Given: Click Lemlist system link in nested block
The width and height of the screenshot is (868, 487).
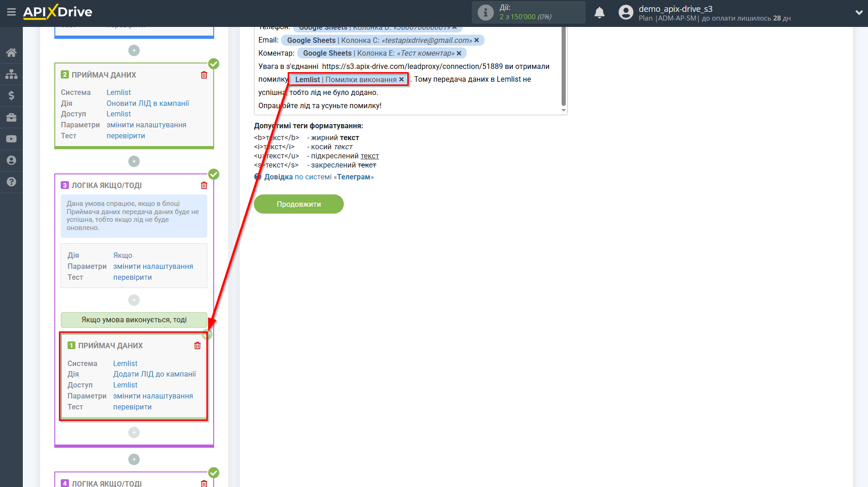Looking at the screenshot, I should pyautogui.click(x=125, y=363).
